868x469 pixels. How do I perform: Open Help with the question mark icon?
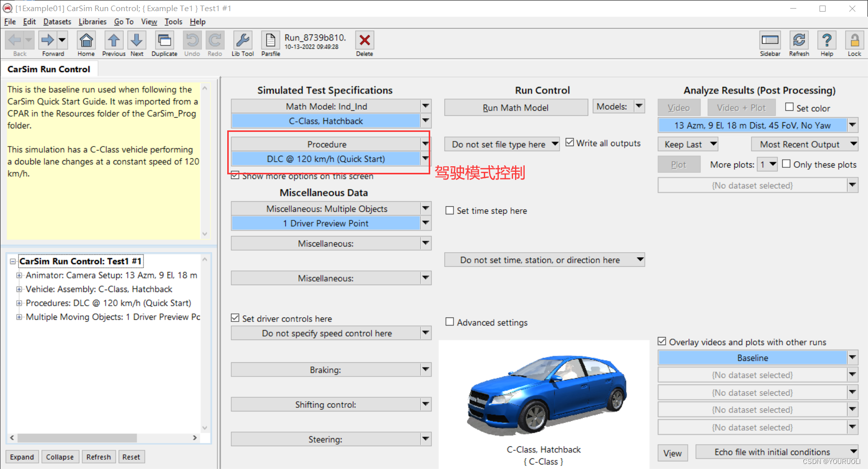(827, 40)
